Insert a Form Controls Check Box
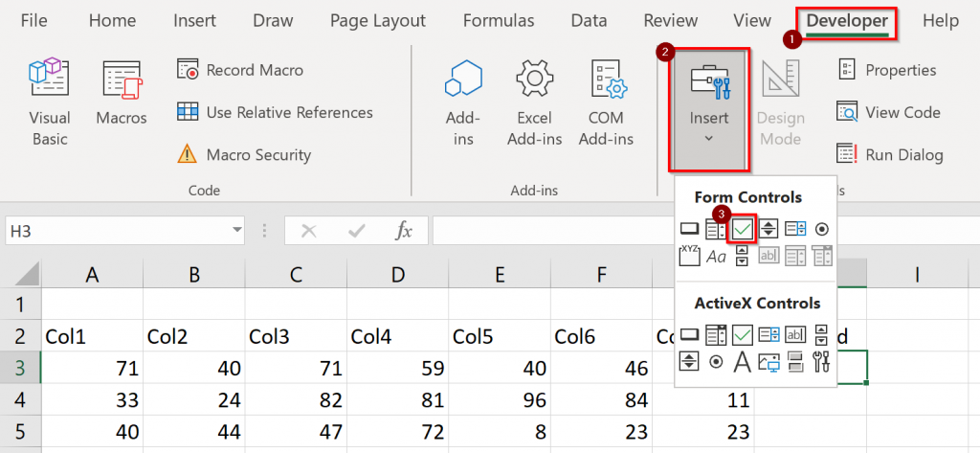Screen dimensions: 980x453 (x=743, y=229)
